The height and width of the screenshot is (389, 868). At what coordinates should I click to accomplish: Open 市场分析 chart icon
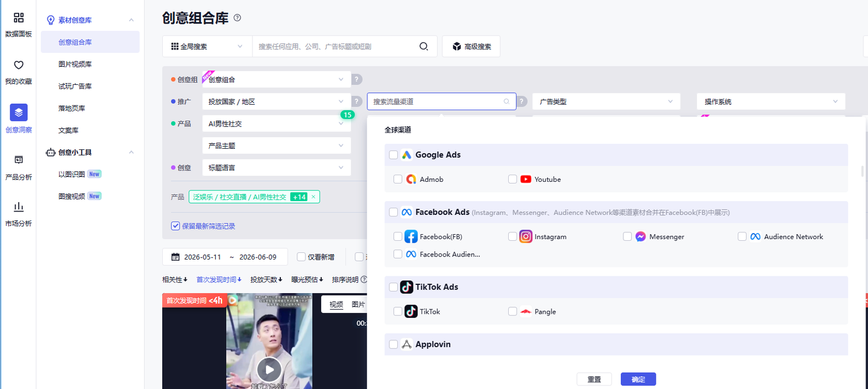point(19,207)
